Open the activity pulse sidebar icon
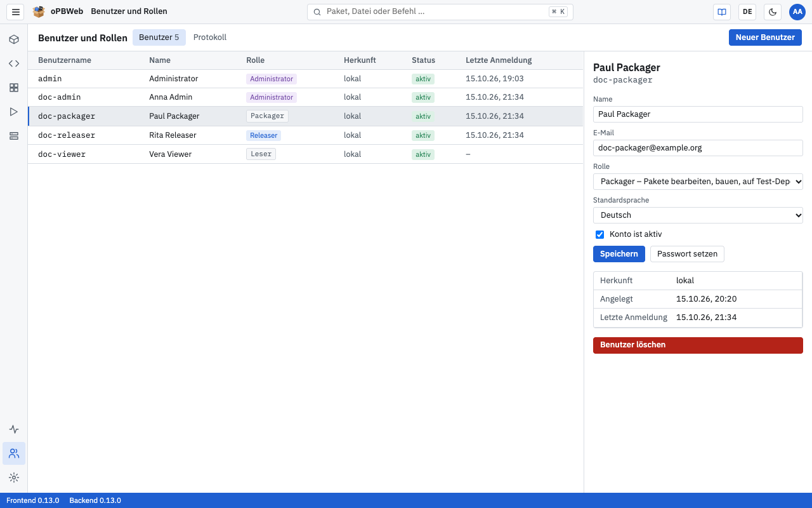Image resolution: width=812 pixels, height=508 pixels. [x=14, y=429]
